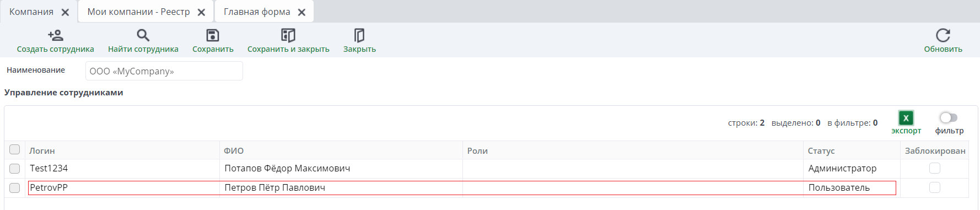Open Найти сотрудника search tool
Viewport: 980px width, 210px height.
click(x=143, y=35)
